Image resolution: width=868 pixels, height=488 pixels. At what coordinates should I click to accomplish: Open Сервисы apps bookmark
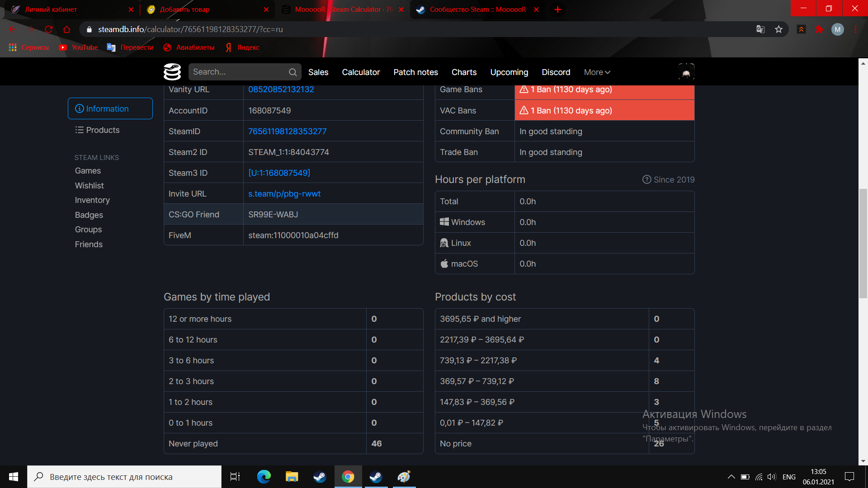(x=28, y=47)
